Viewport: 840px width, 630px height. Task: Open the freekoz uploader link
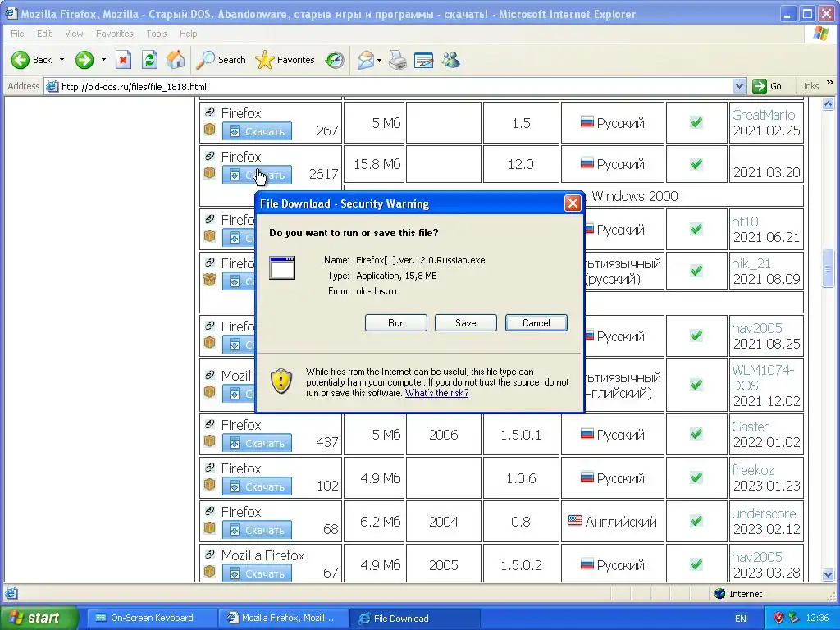click(x=753, y=470)
